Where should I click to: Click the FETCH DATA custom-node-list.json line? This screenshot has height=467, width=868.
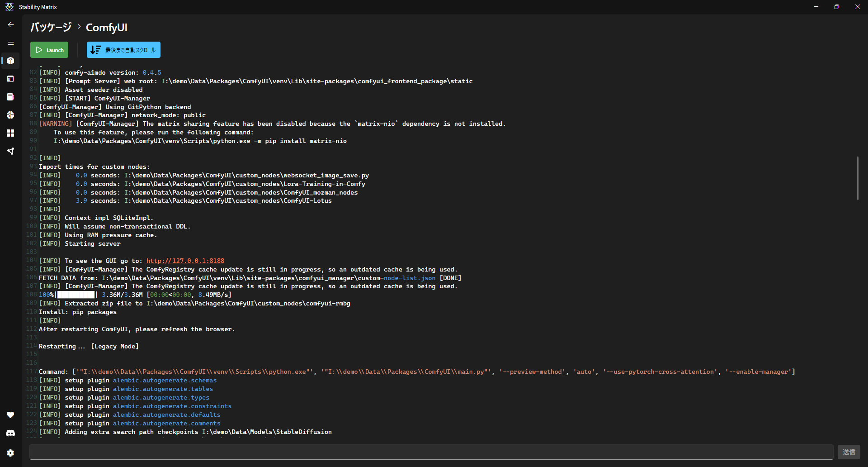250,278
